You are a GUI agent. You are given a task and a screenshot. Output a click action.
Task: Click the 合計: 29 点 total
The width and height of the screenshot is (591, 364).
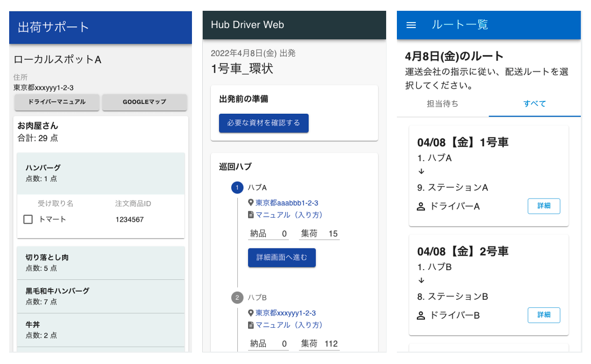tap(38, 138)
